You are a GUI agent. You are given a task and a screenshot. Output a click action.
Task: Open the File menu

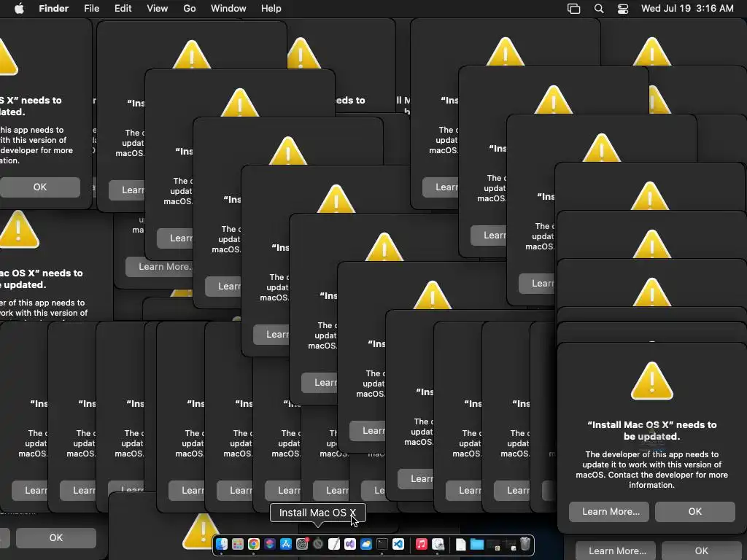pos(91,9)
